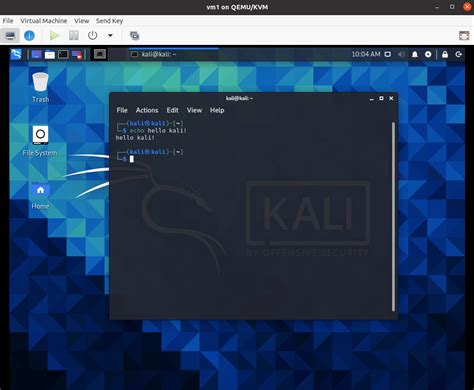
Task: Open terminal View menu
Action: pos(194,110)
